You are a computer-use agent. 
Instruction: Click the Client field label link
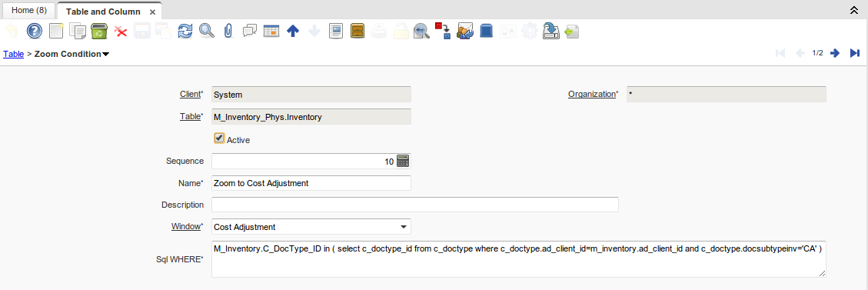tap(190, 94)
